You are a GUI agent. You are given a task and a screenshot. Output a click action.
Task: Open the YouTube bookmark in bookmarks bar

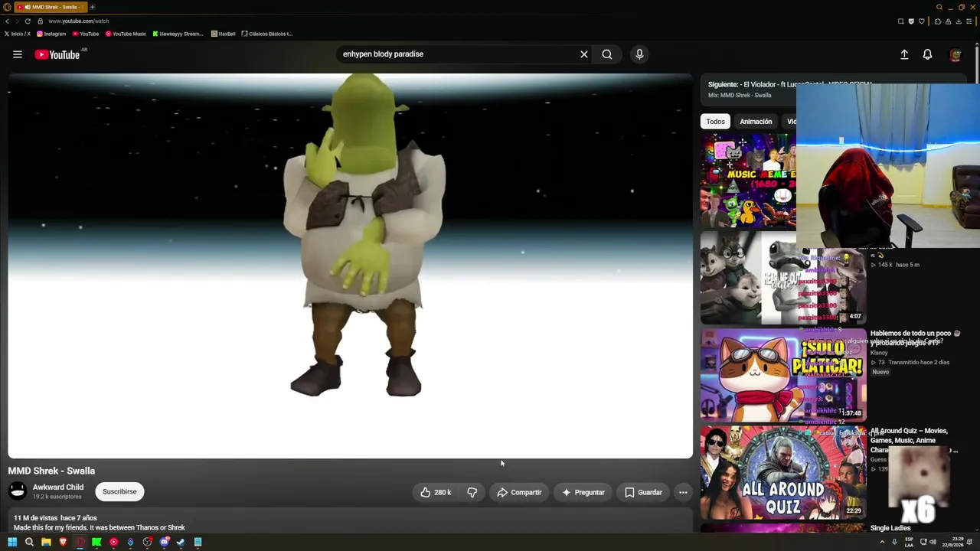click(x=86, y=34)
